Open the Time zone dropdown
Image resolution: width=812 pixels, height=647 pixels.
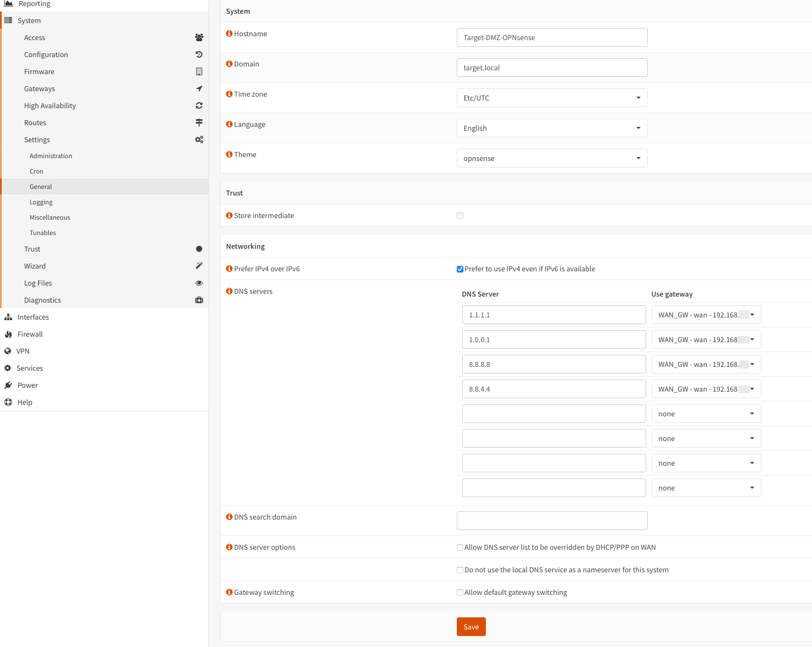tap(552, 98)
